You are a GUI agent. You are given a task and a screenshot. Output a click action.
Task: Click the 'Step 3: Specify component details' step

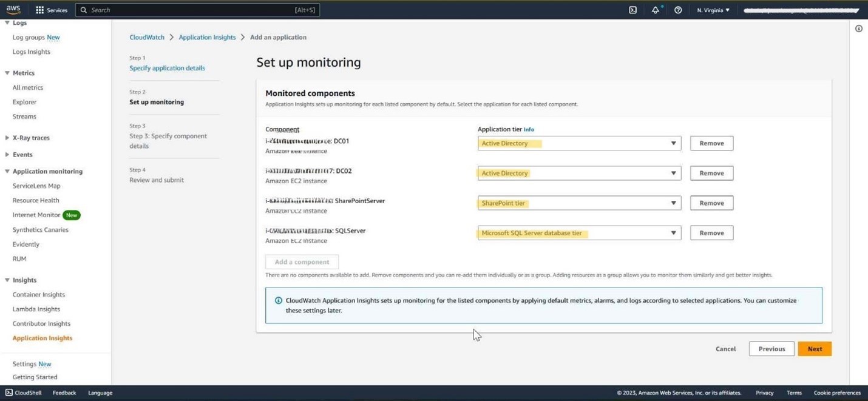[x=168, y=141]
